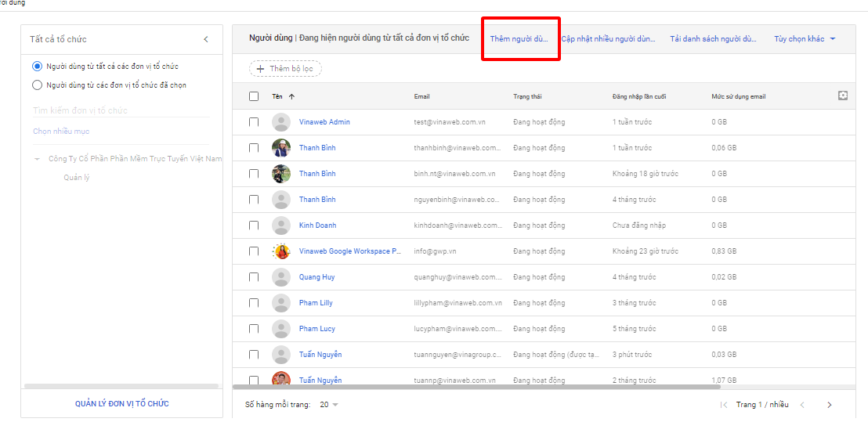Click Vinaweb Google Workspace user avatar
Image resolution: width=868 pixels, height=433 pixels.
[x=280, y=251]
